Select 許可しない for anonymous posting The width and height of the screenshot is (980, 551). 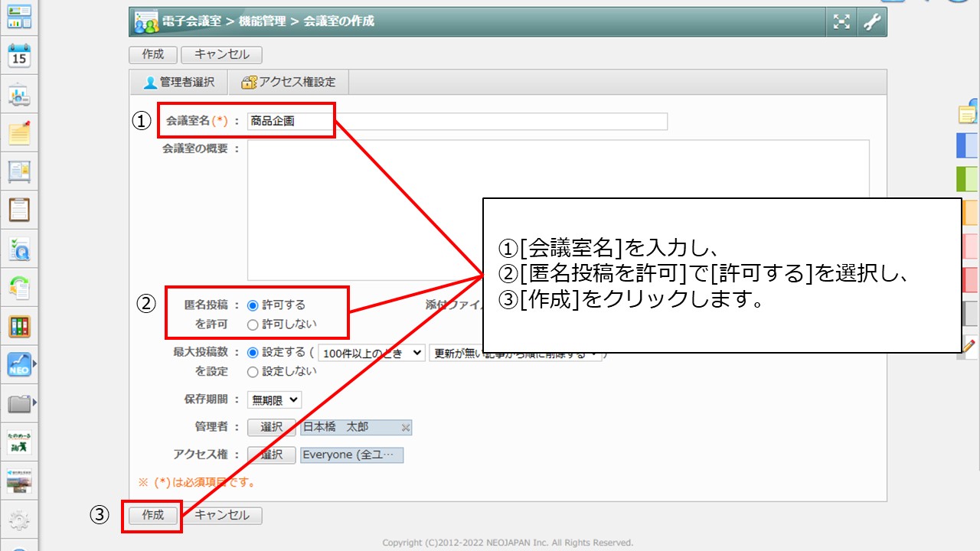253,324
